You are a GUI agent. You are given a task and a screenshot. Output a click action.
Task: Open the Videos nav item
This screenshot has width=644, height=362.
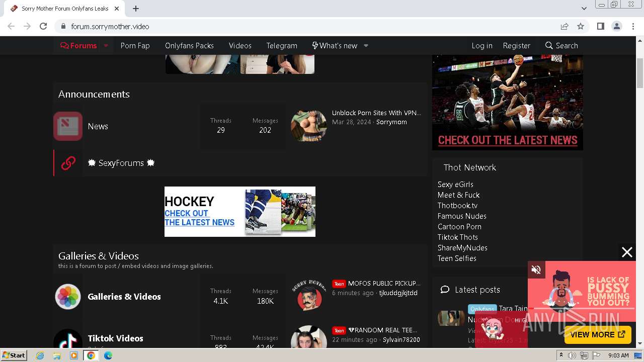tap(240, 45)
